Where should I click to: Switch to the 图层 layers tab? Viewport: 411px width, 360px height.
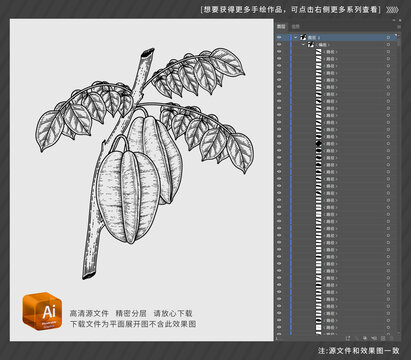pos(281,27)
